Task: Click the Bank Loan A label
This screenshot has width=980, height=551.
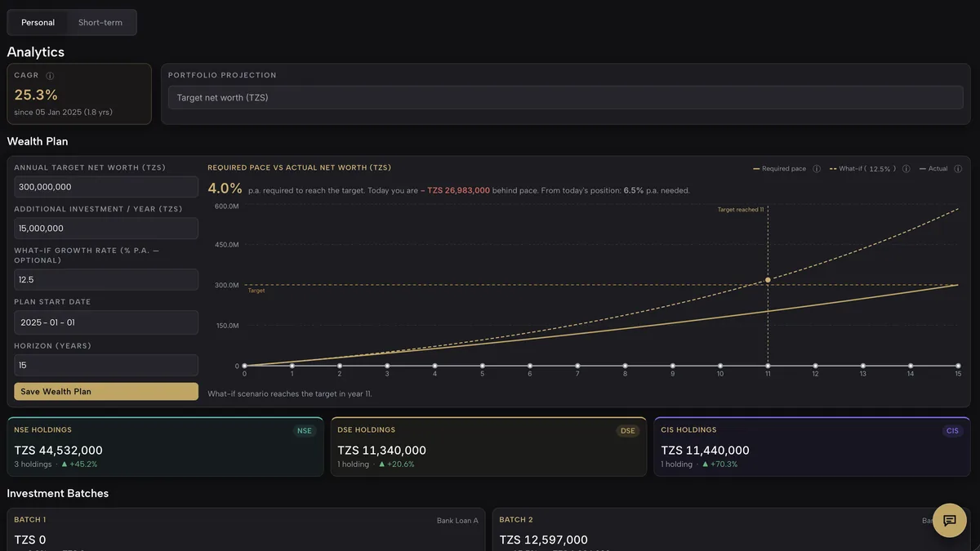Action: 457,520
